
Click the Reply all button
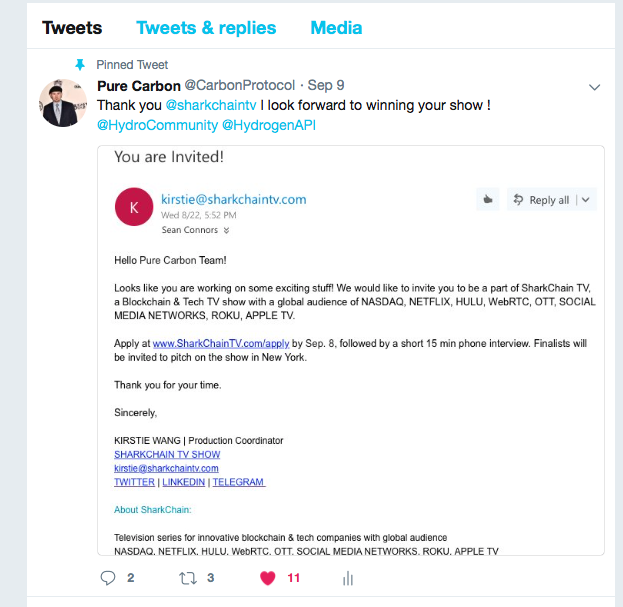tap(540, 199)
